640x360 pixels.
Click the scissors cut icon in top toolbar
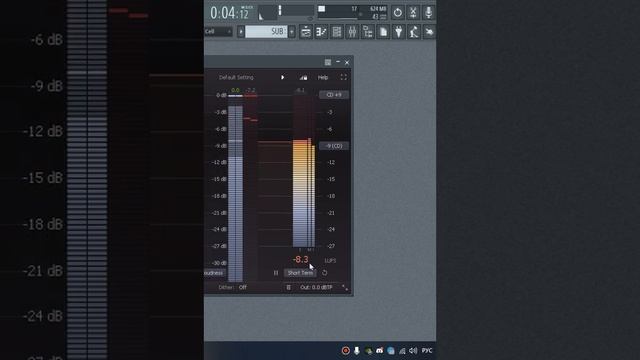coord(413,12)
